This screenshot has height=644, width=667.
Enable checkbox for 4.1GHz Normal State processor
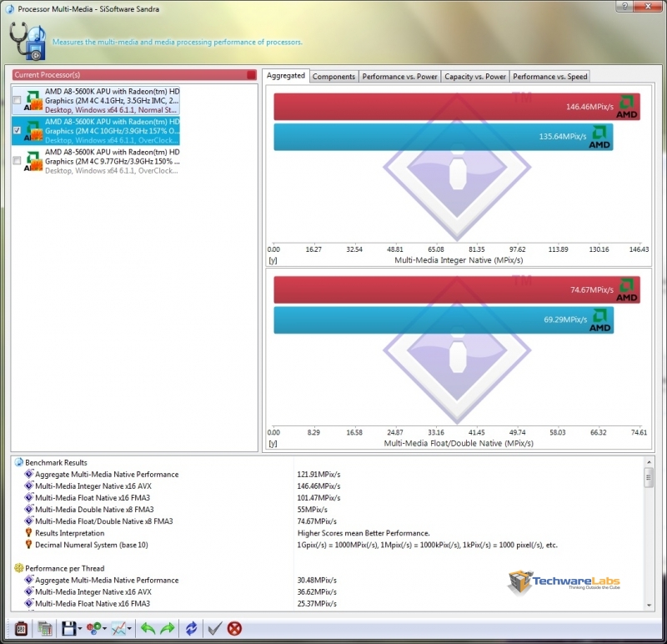pyautogui.click(x=17, y=100)
